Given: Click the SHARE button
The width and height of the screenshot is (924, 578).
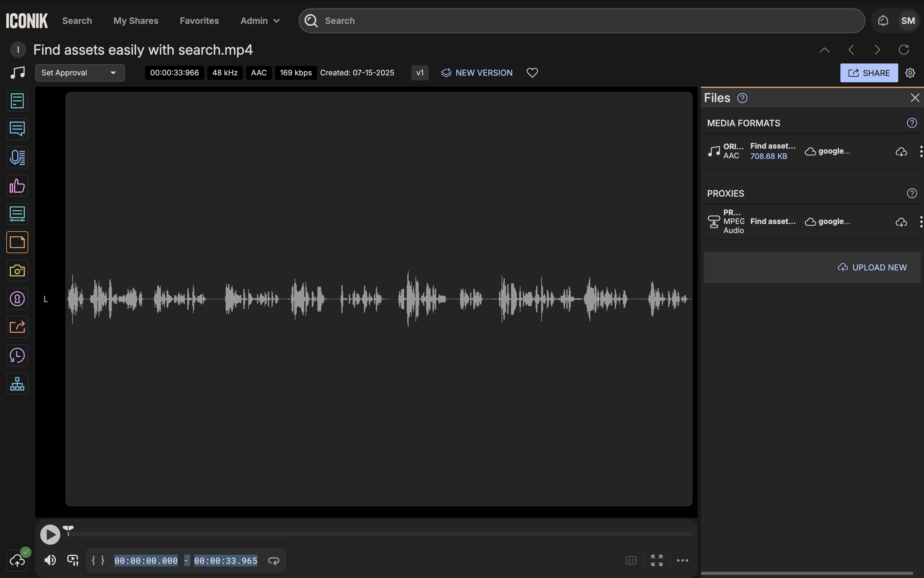Looking at the screenshot, I should pyautogui.click(x=869, y=73).
